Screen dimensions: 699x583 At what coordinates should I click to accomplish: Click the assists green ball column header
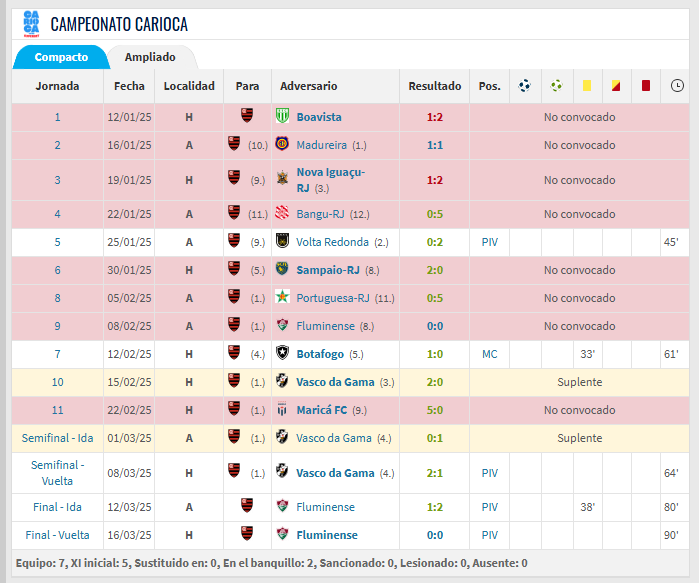pyautogui.click(x=556, y=85)
